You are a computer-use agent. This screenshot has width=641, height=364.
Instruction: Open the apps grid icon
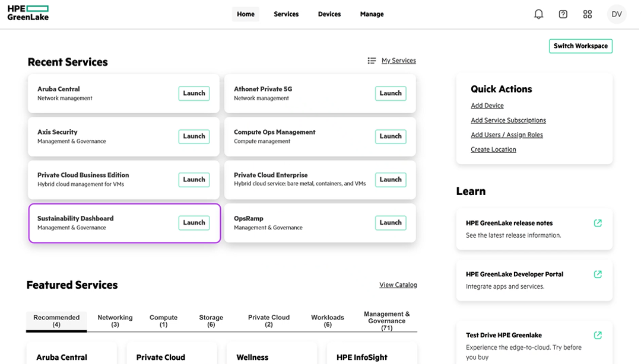point(588,14)
